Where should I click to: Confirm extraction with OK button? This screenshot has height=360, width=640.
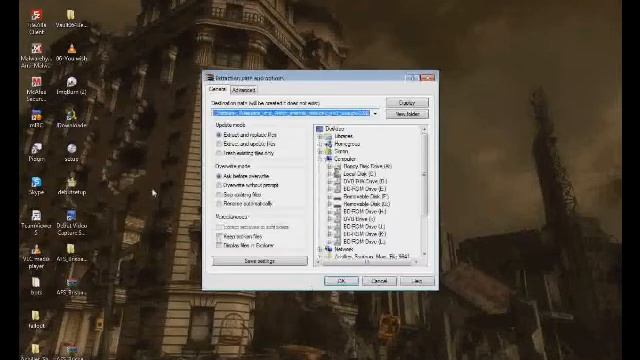[x=341, y=281]
